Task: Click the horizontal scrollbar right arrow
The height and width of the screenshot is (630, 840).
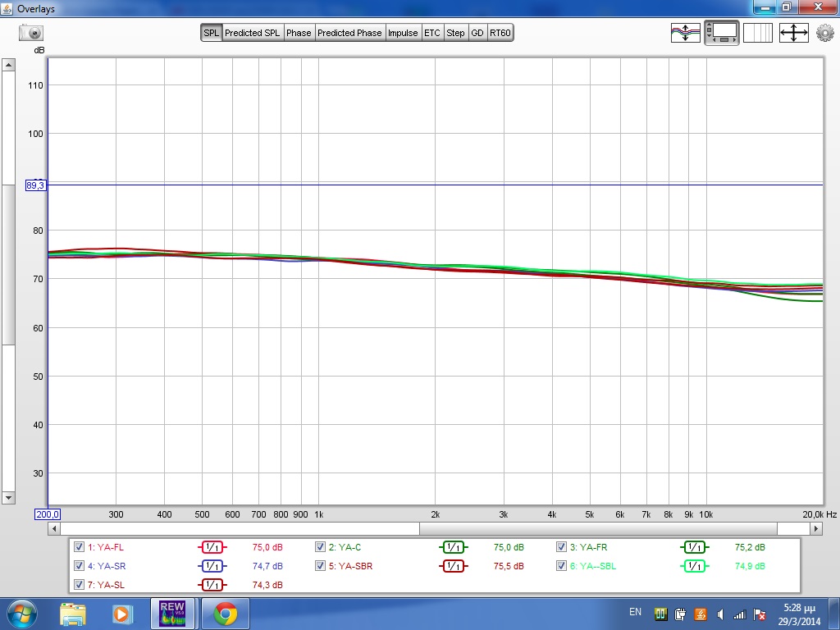Action: 816,529
